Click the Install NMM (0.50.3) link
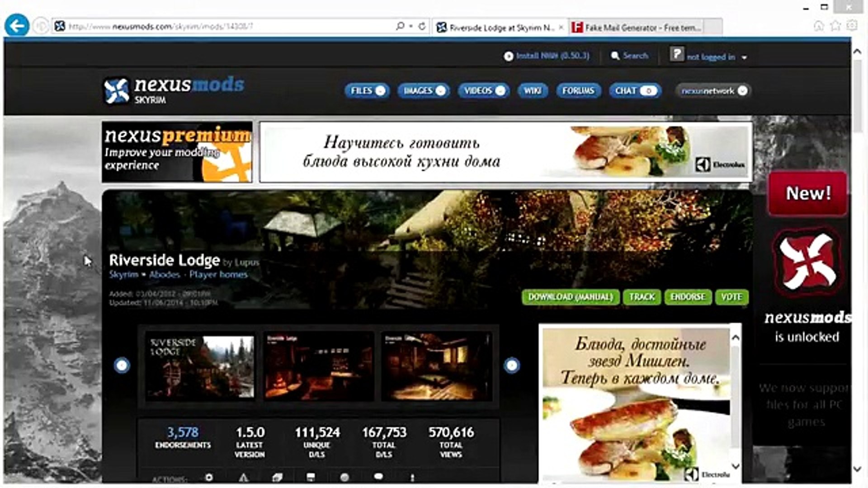 552,56
